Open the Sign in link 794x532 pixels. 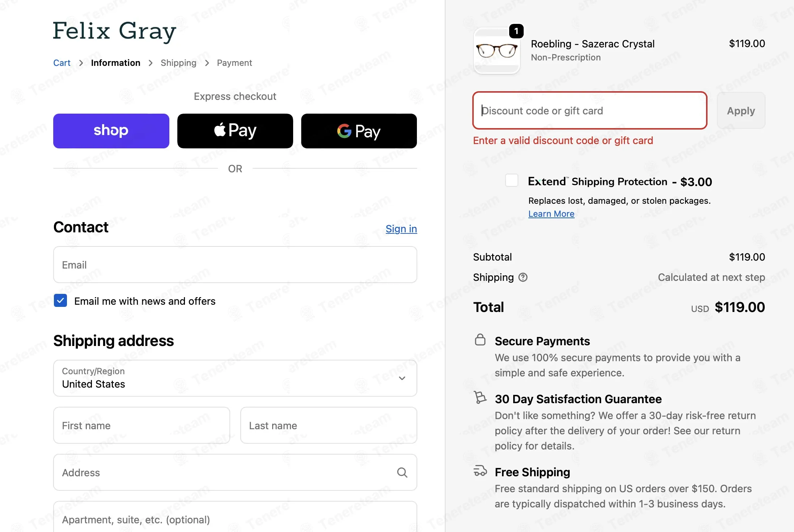pos(401,229)
